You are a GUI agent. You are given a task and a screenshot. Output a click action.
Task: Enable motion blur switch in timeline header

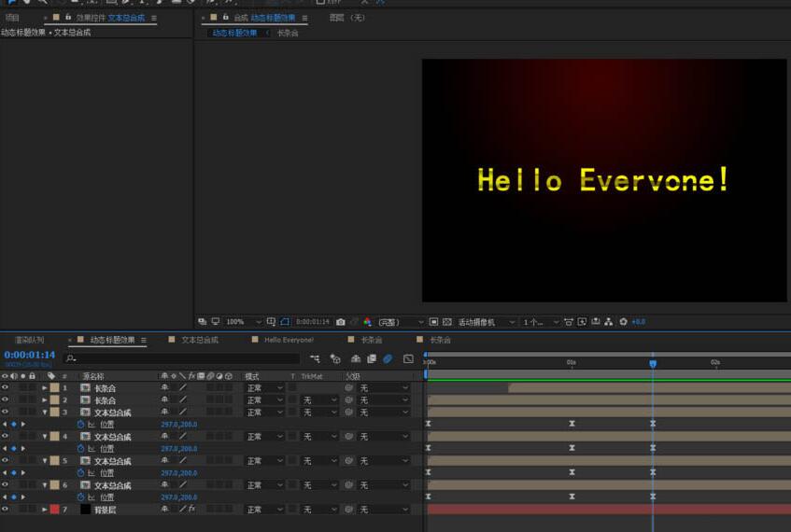point(388,359)
